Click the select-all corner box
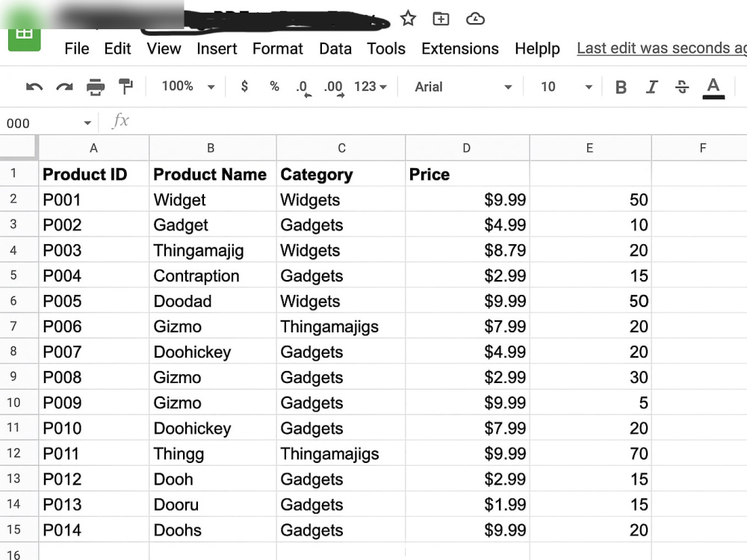 (19, 148)
